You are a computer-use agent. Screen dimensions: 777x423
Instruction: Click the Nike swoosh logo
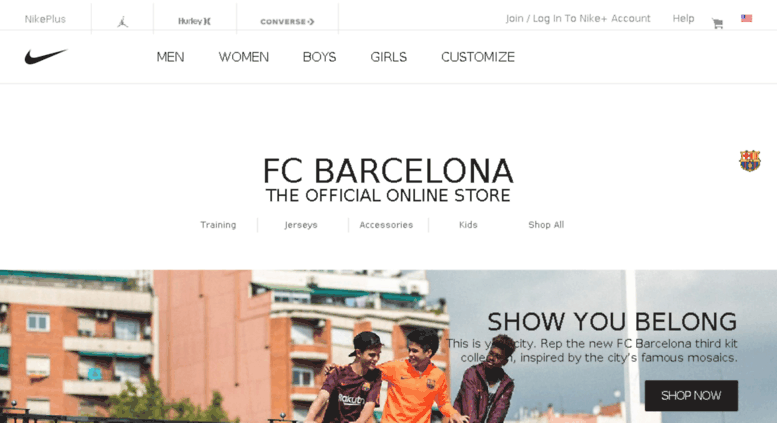click(x=46, y=56)
